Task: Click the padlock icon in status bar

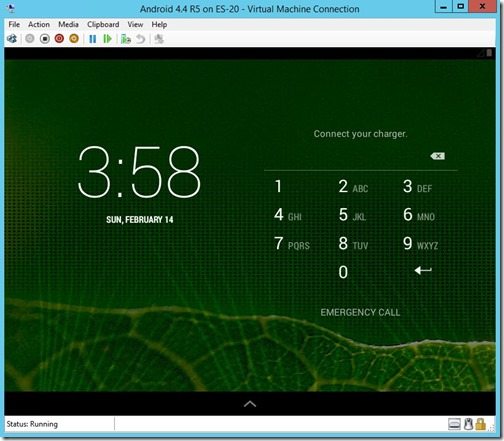Action: (x=480, y=424)
